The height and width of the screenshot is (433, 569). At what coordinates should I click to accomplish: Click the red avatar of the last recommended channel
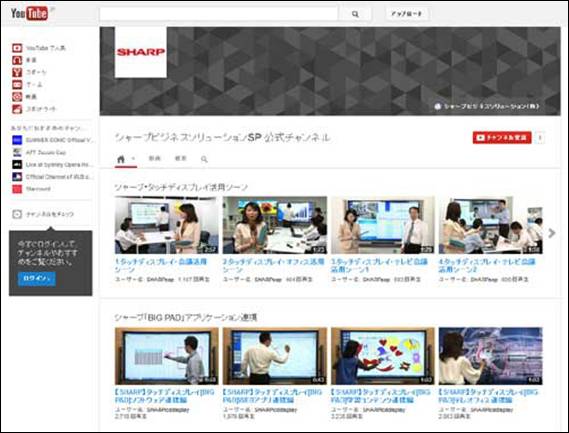(x=17, y=189)
